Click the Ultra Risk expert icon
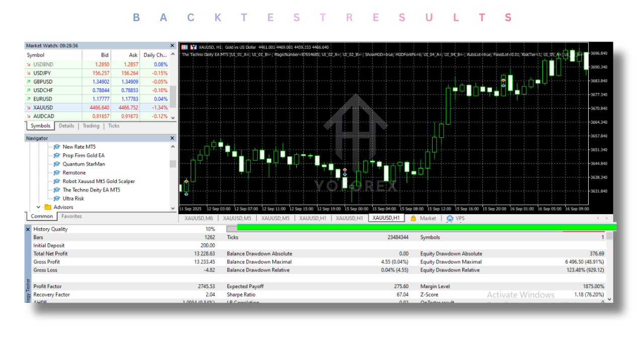This screenshot has width=644, height=362. (x=57, y=199)
